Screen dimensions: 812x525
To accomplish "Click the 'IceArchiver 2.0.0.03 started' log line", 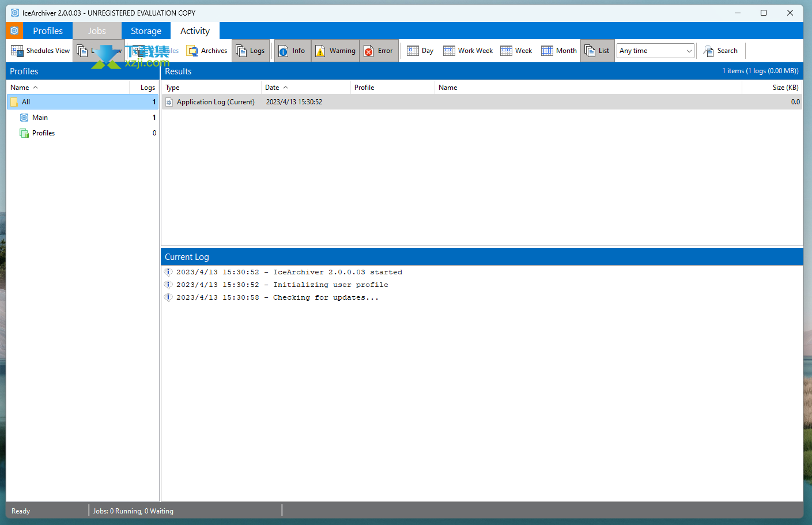I will coord(289,272).
